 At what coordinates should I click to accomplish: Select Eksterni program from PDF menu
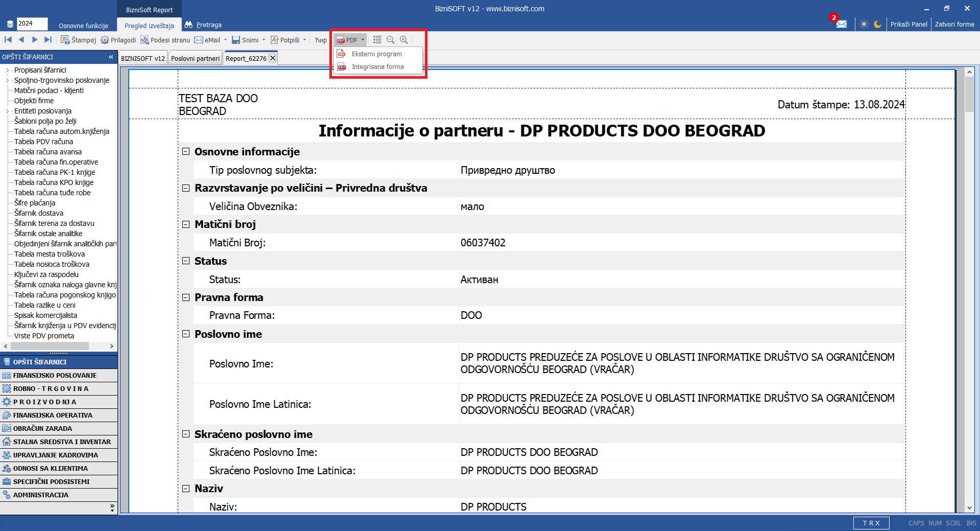376,54
